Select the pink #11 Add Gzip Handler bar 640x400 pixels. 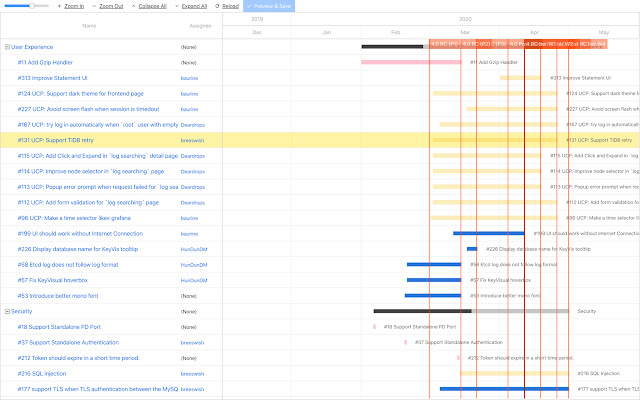pyautogui.click(x=411, y=62)
